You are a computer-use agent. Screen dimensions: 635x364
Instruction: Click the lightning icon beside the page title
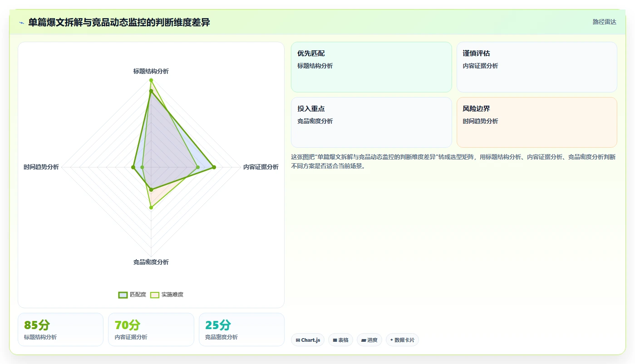click(x=22, y=23)
